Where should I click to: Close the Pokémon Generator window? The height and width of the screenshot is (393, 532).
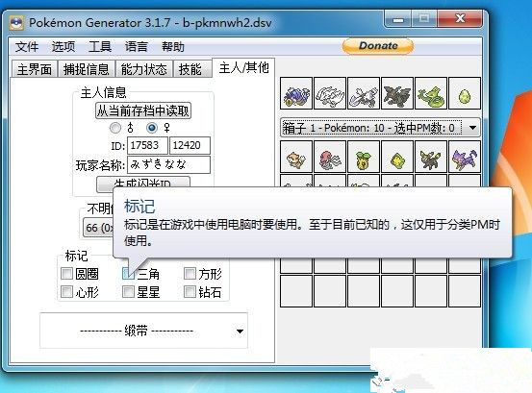pos(460,19)
